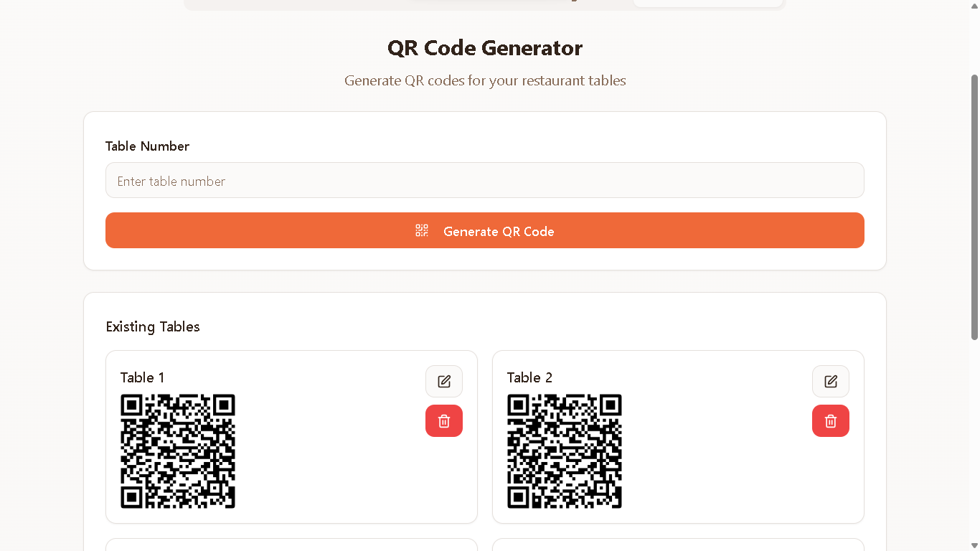Click the Table Number field label
The width and height of the screenshot is (980, 551).
pos(147,146)
